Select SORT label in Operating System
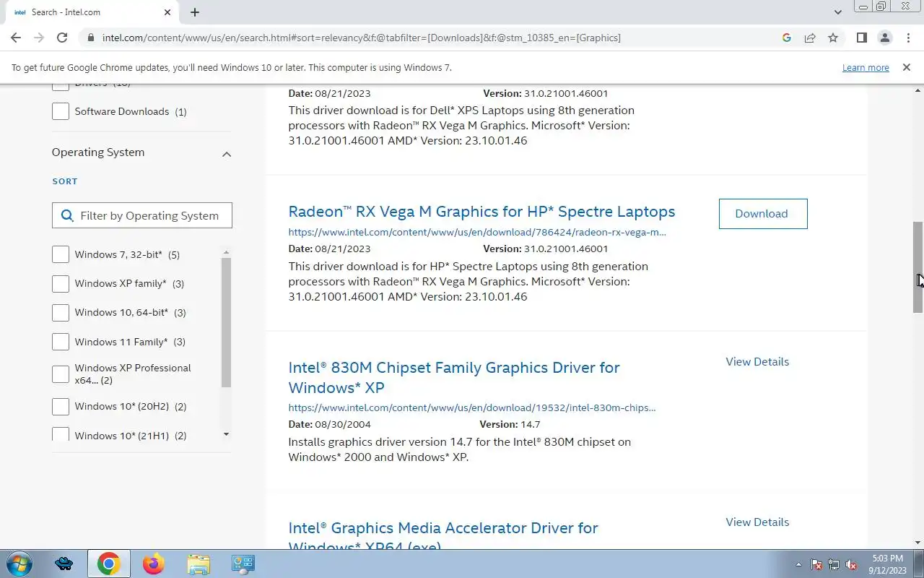This screenshot has width=924, height=578. click(65, 181)
